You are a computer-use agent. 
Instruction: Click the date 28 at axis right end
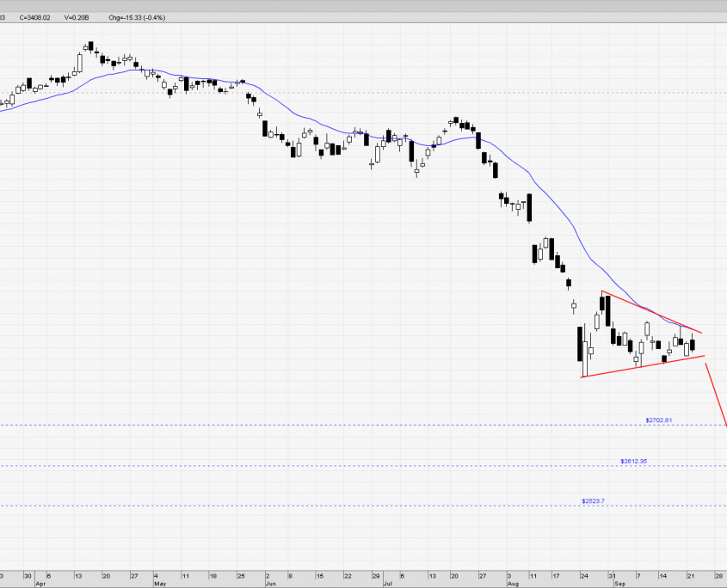[719, 574]
